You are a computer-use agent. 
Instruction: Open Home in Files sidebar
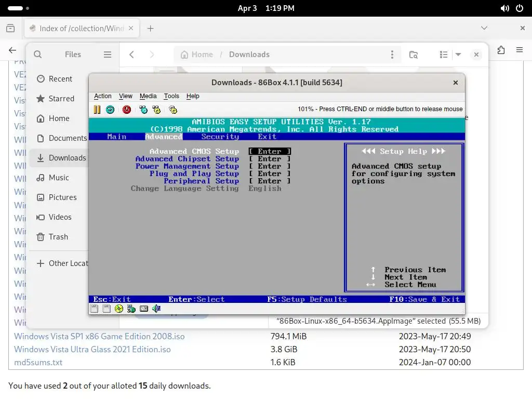point(58,118)
